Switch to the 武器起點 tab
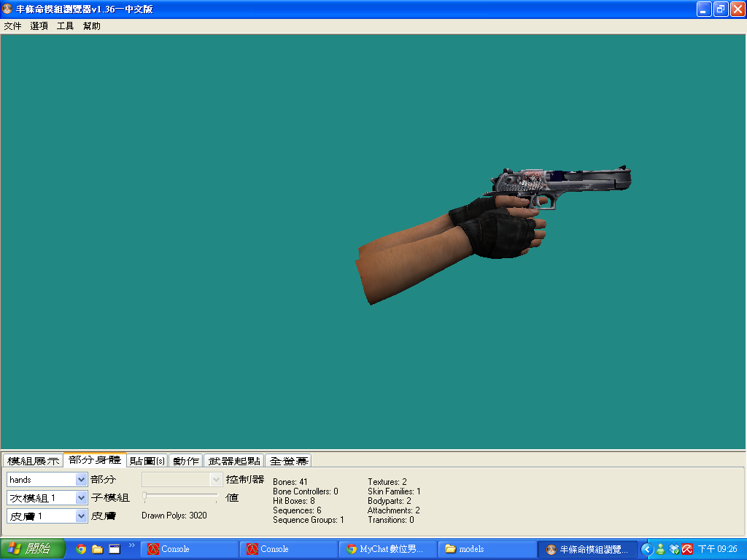747x560 pixels. coord(234,461)
